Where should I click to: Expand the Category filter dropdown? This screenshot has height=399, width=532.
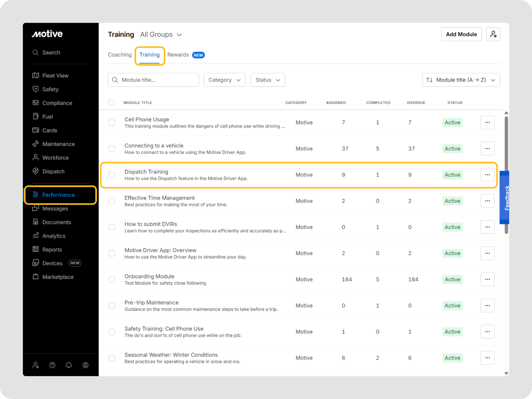224,80
